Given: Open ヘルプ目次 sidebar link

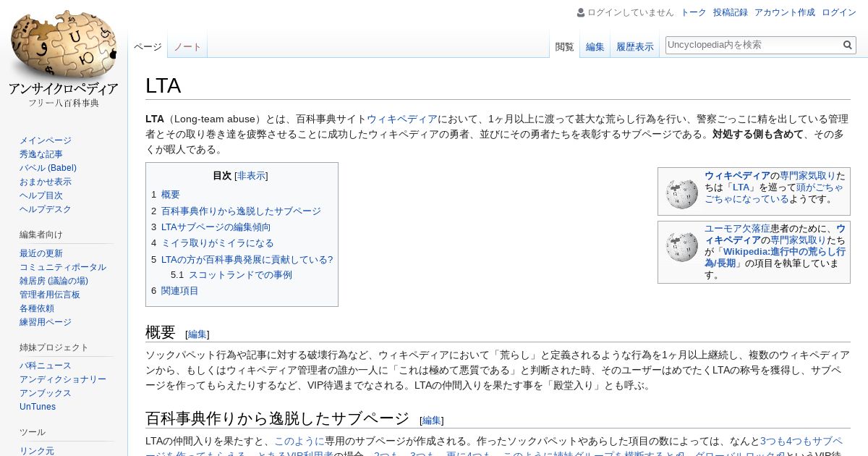Looking at the screenshot, I should [x=41, y=195].
